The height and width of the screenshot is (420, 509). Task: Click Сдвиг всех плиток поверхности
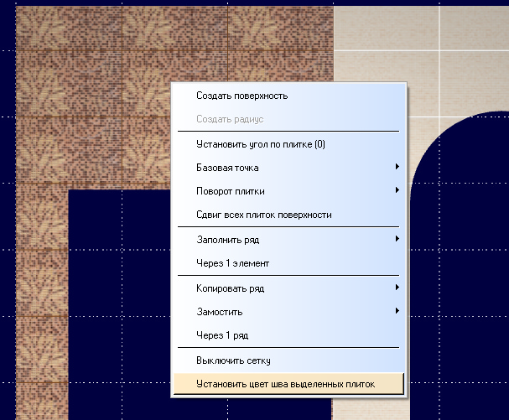pyautogui.click(x=263, y=215)
